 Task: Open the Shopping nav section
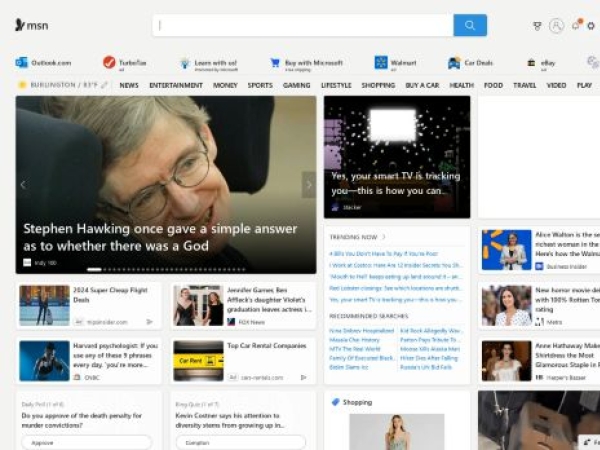378,85
